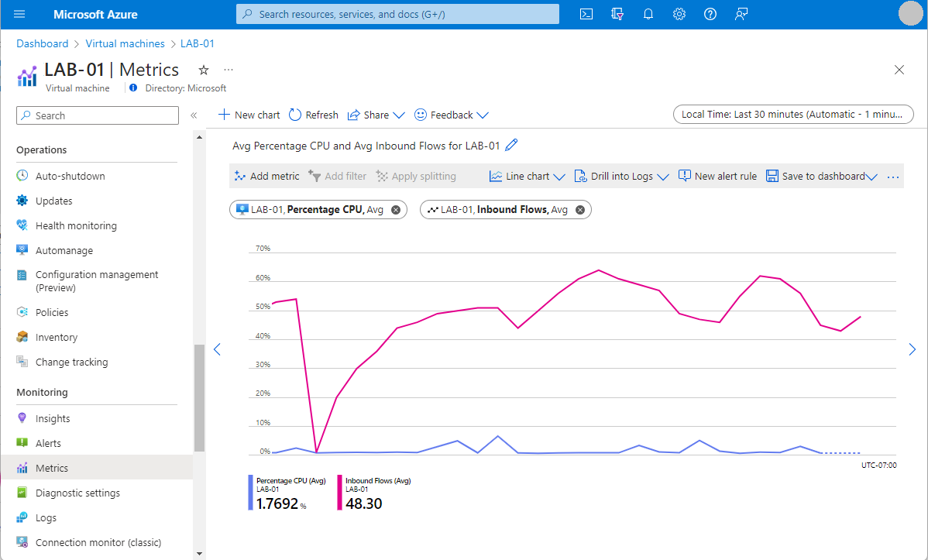Go to the previous time range arrow
The height and width of the screenshot is (560, 928).
pyautogui.click(x=217, y=349)
